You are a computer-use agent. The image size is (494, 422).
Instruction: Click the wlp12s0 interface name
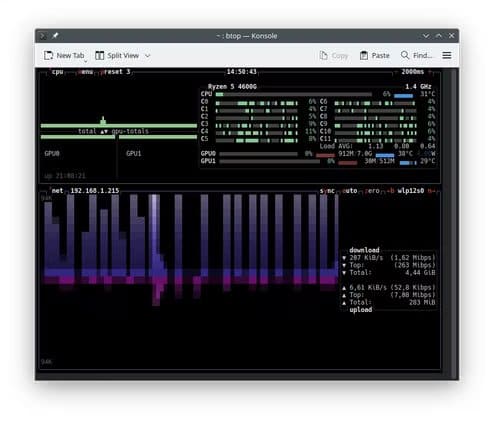coord(411,191)
